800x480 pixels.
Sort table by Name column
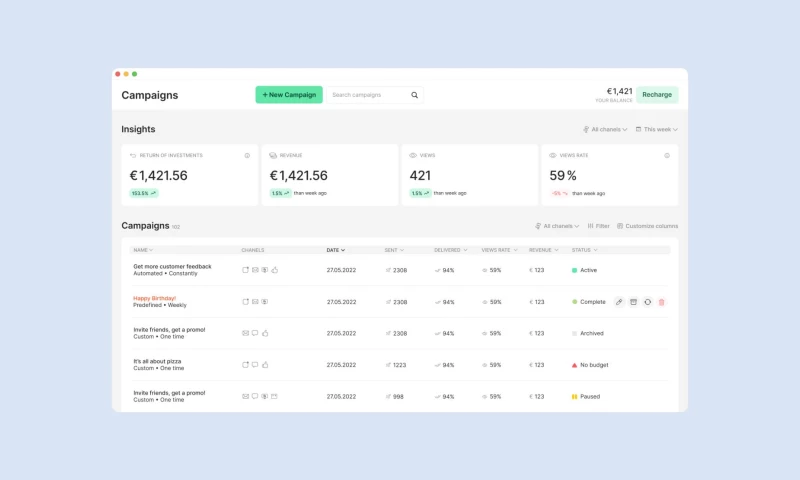tap(143, 250)
